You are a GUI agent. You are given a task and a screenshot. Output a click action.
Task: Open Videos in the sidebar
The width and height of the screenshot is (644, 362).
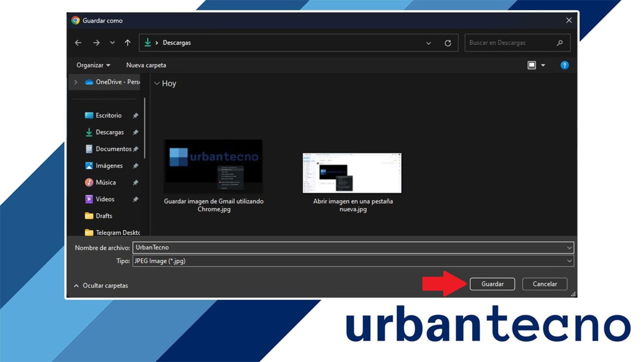pyautogui.click(x=100, y=199)
